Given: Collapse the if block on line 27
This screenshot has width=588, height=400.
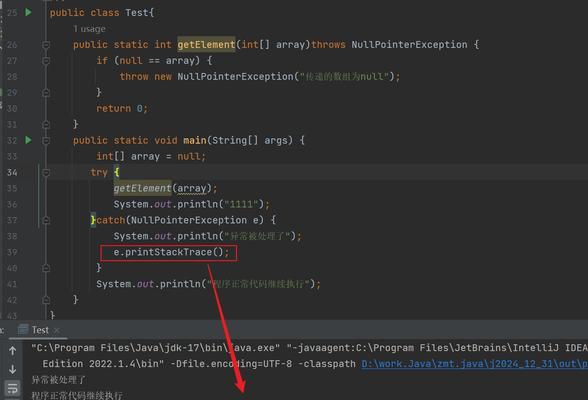Looking at the screenshot, I should coord(46,61).
